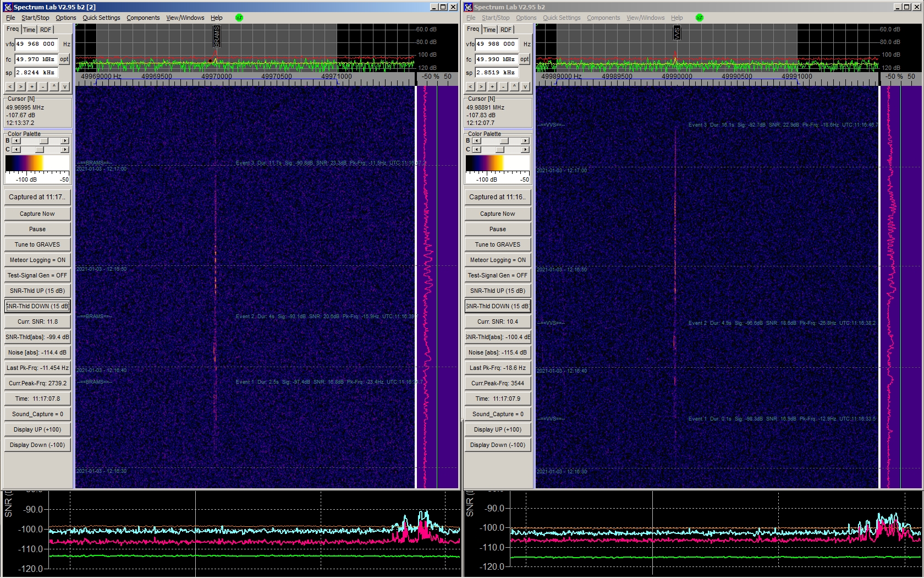Click the '>' frequency shift button in 49.970 MHz window
Image resolution: width=924 pixels, height=578 pixels.
pos(21,86)
